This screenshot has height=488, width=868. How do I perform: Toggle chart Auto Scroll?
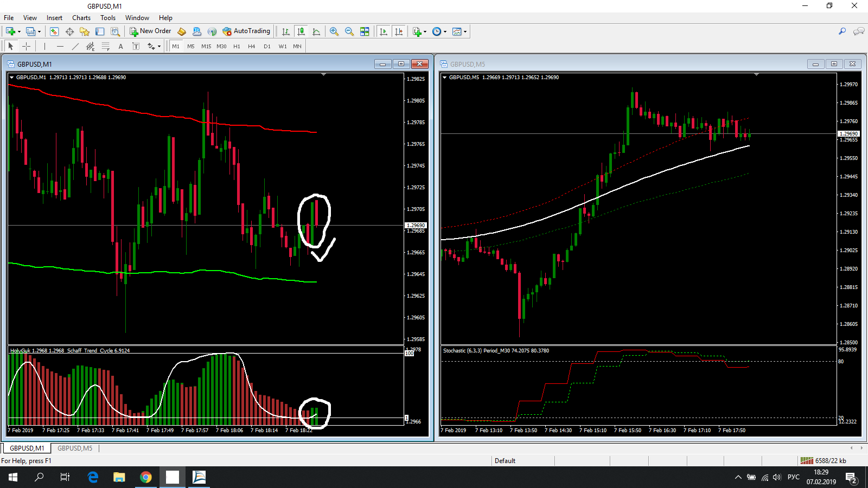(x=384, y=31)
